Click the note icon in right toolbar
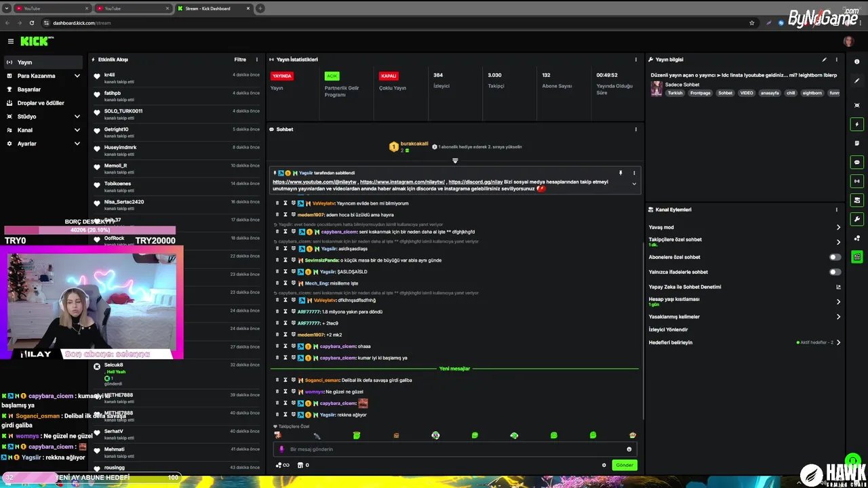 pyautogui.click(x=857, y=143)
